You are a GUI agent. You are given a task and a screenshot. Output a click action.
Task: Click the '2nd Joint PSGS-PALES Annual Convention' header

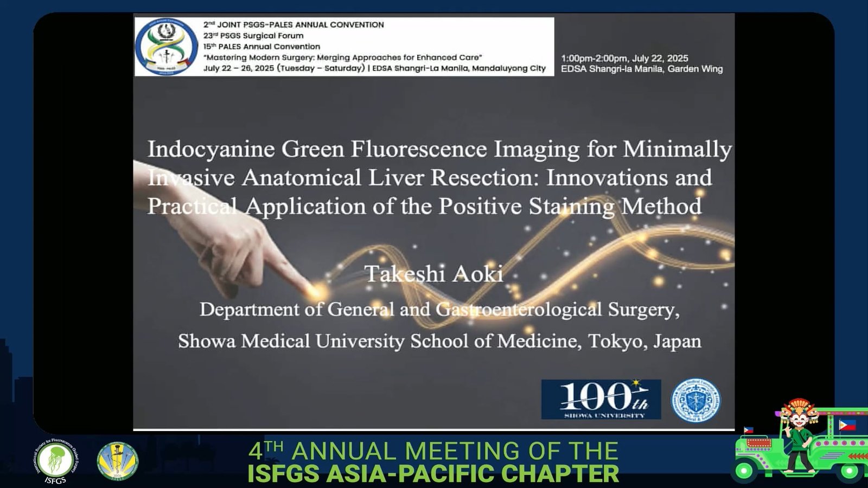293,24
